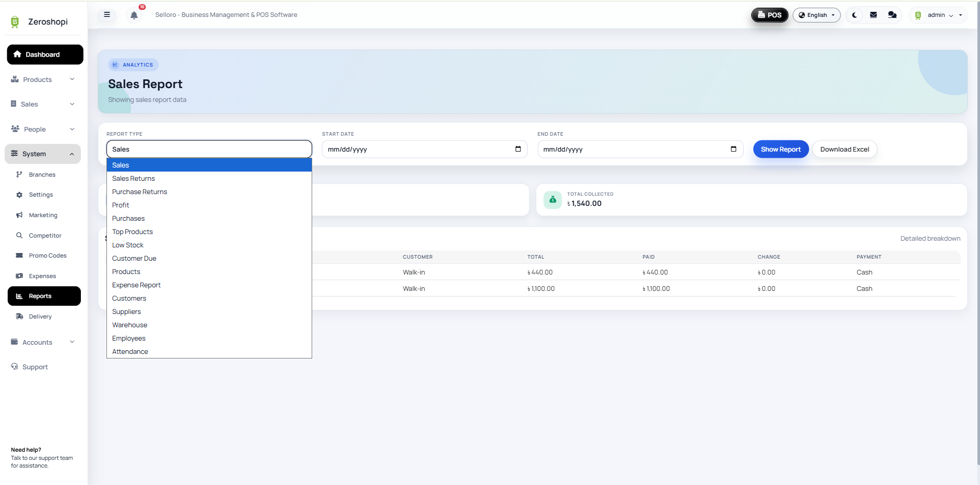
Task: Select Products option in report type list
Action: coord(209,271)
